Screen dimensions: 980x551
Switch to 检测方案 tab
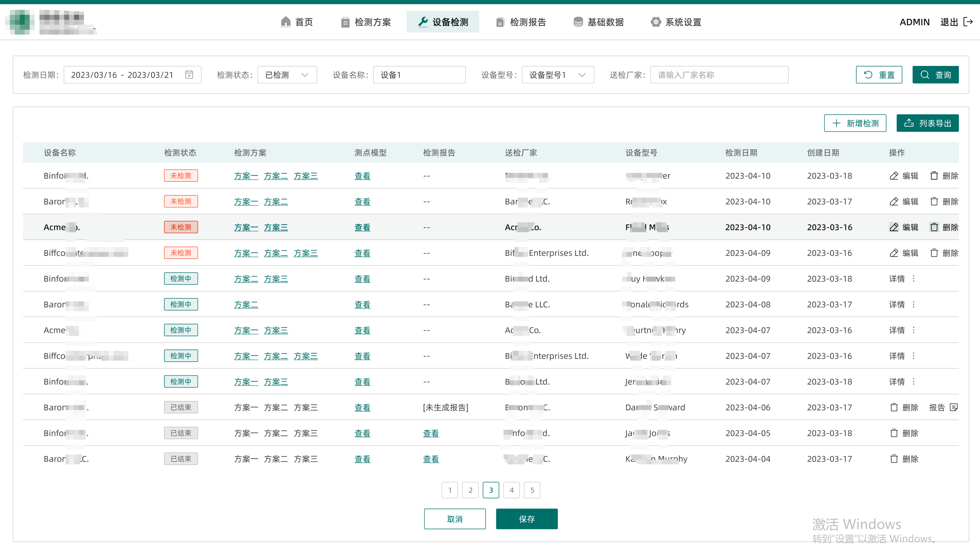(366, 22)
